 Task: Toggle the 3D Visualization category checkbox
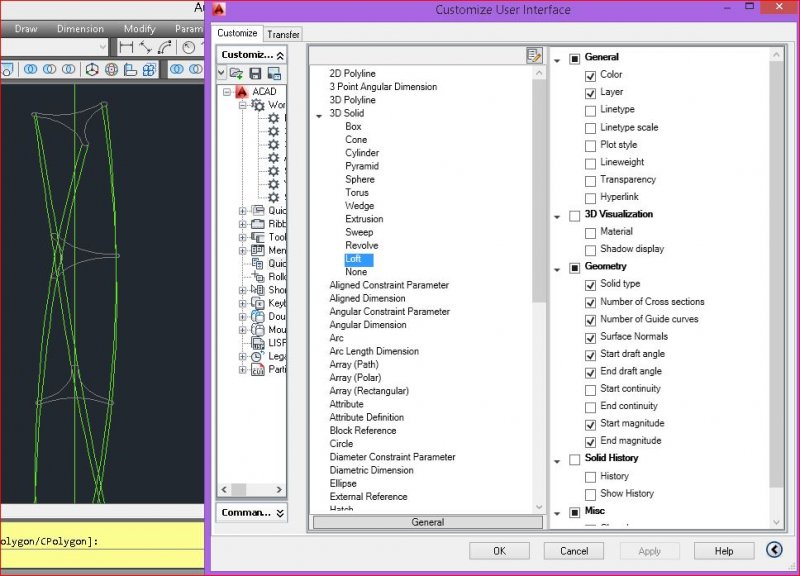[x=574, y=216]
